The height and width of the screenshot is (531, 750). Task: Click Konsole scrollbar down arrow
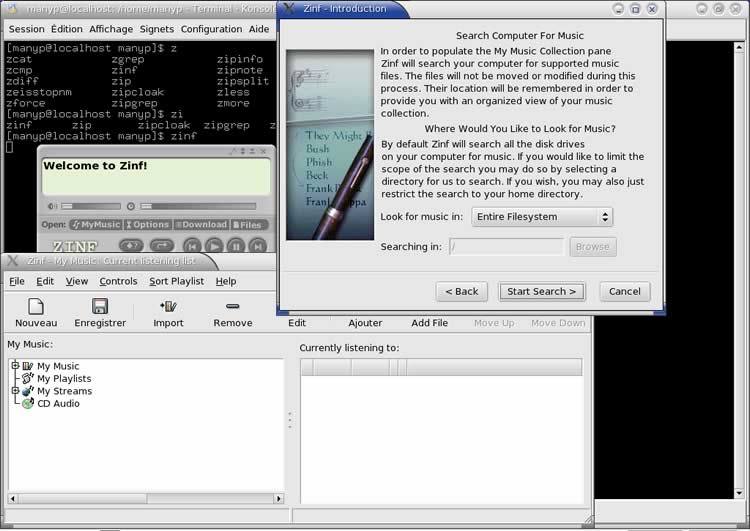[739, 493]
